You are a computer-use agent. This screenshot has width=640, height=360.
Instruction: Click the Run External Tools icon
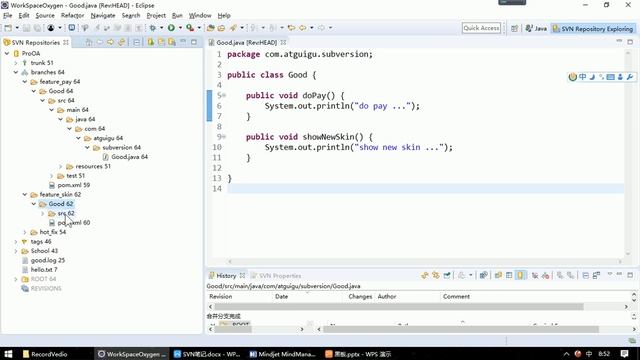point(190,28)
